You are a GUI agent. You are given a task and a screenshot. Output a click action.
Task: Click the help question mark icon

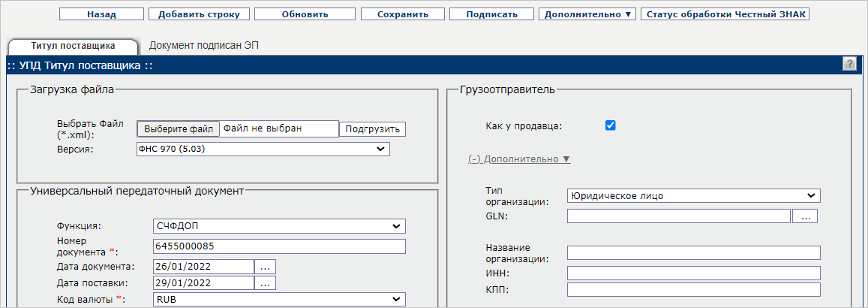coord(849,65)
